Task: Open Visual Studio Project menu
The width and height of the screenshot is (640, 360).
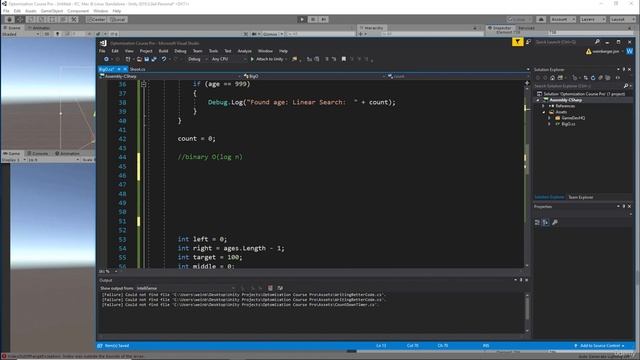Action: pyautogui.click(x=146, y=51)
